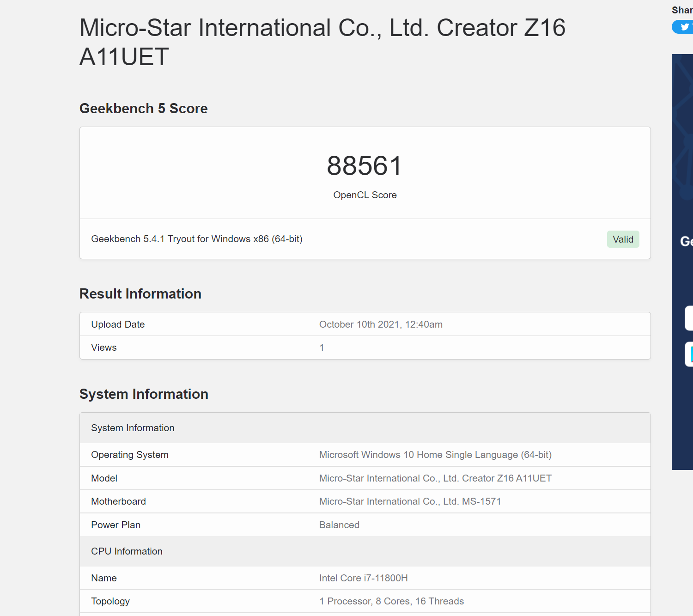Click the Motherboard label
Viewport: 693px width, 616px height.
[x=119, y=501]
